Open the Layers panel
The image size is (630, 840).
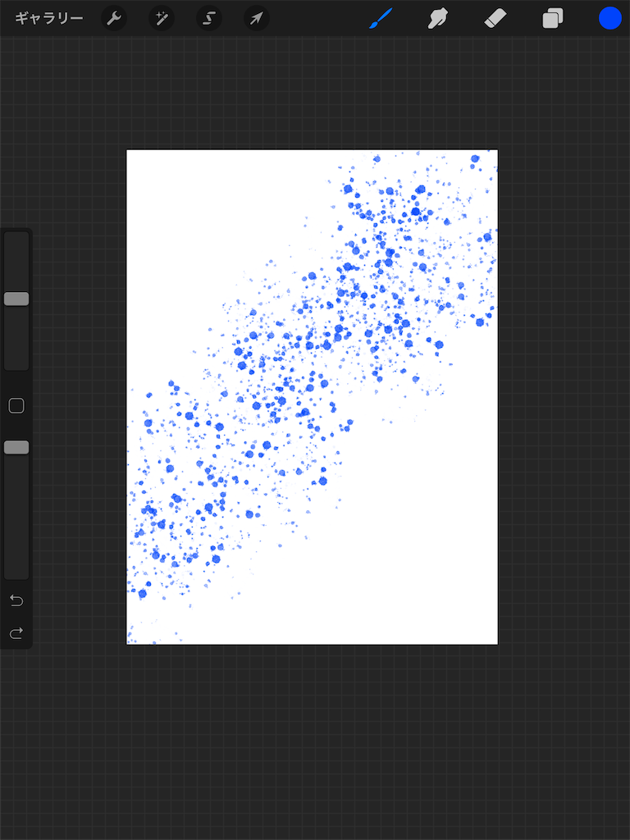click(553, 19)
